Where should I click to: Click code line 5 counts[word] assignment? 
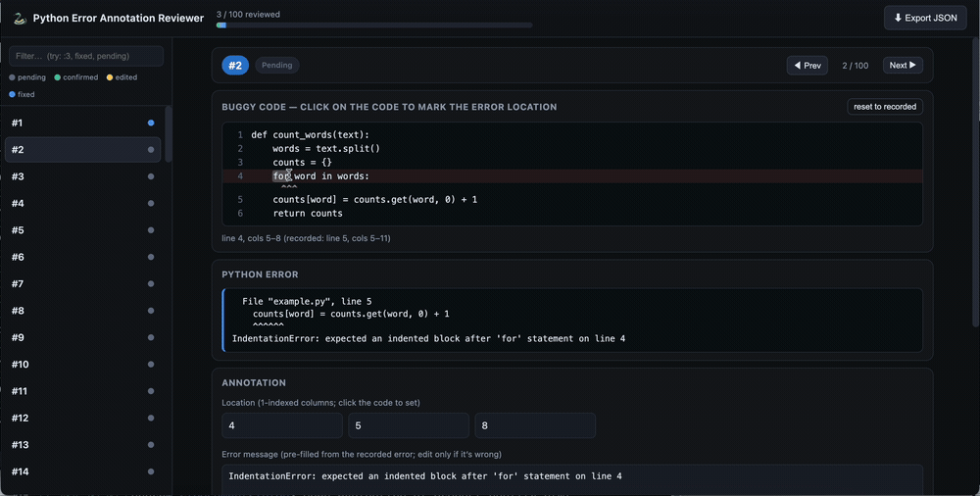click(x=572, y=200)
